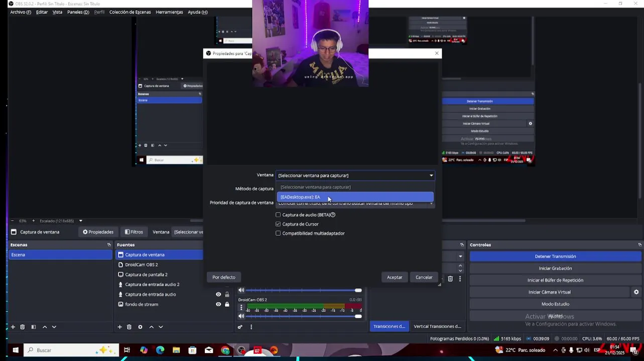Screen dimensions: 644x361
Task: Remove selected source with Fuentes trash icon
Action: pos(129,327)
